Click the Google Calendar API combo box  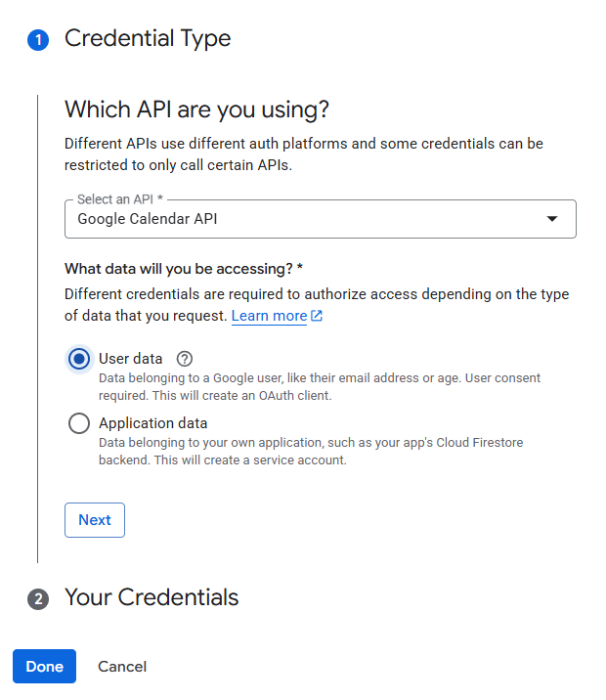(293, 219)
